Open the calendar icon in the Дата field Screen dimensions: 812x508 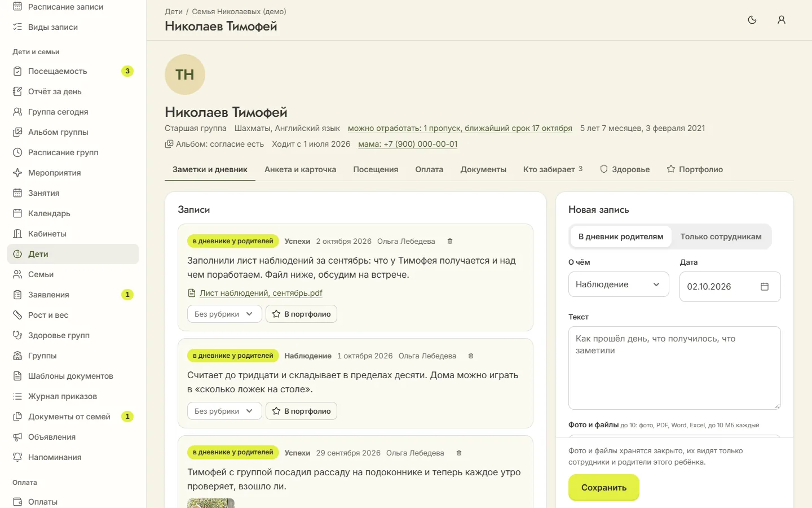click(765, 287)
